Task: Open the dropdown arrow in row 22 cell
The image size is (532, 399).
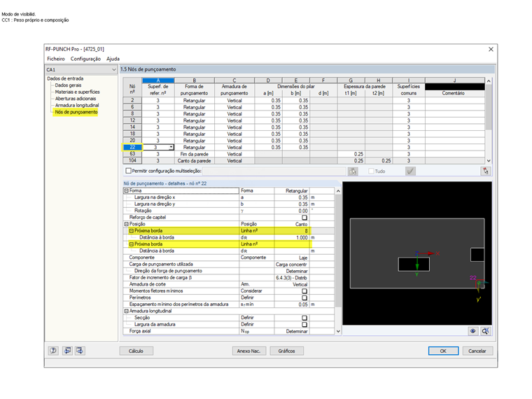Action: click(171, 147)
